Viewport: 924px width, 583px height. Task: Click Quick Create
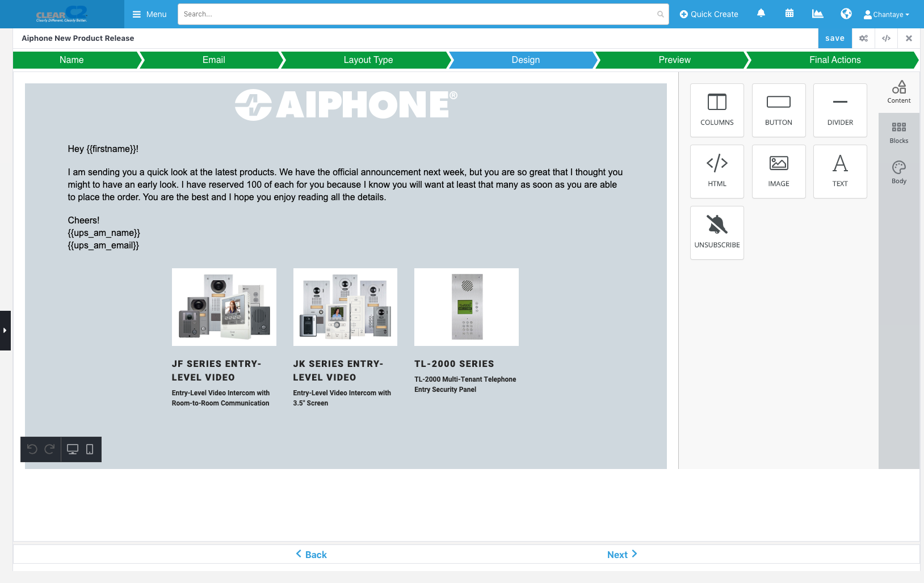tap(709, 14)
